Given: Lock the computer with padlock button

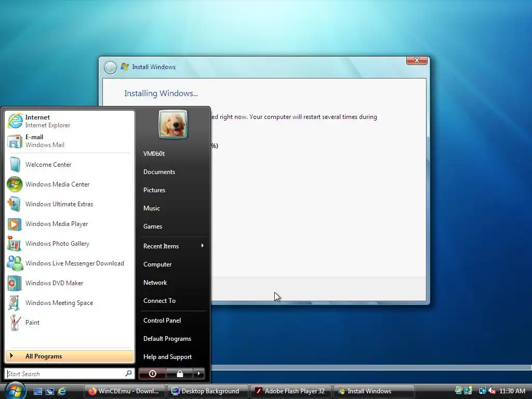Looking at the screenshot, I should coord(179,374).
